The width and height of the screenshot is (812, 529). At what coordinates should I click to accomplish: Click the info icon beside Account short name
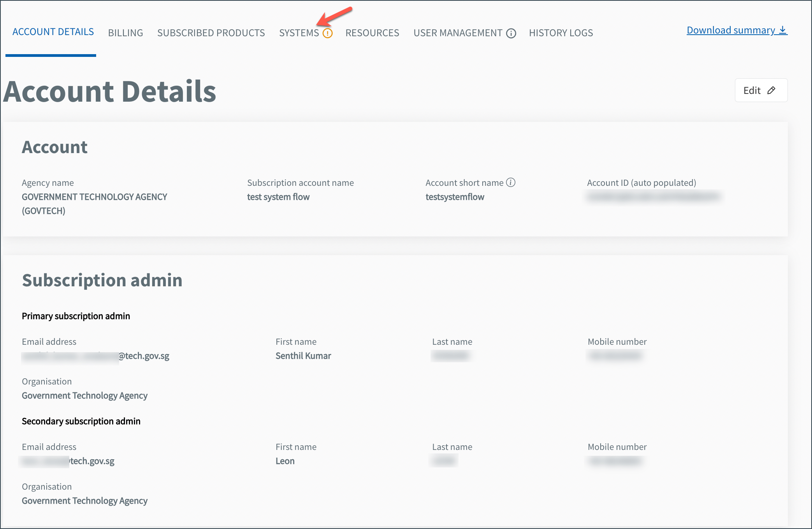coord(511,182)
